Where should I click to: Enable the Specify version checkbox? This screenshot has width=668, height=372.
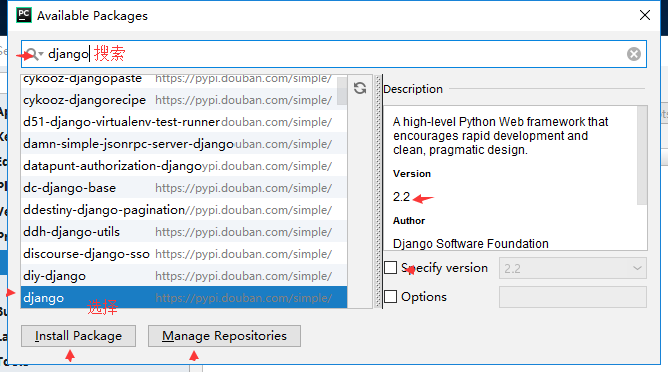coord(391,268)
